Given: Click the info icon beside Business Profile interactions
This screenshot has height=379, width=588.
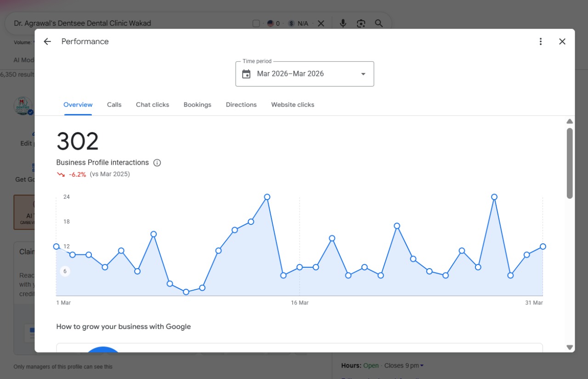Looking at the screenshot, I should [157, 162].
